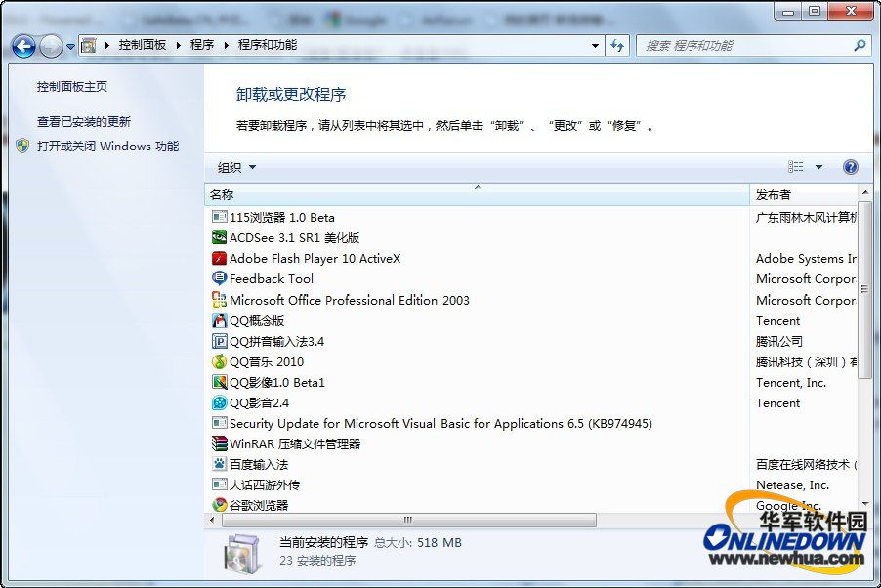
Task: Click publisher 'Netease, Inc.' cell
Action: click(x=792, y=485)
